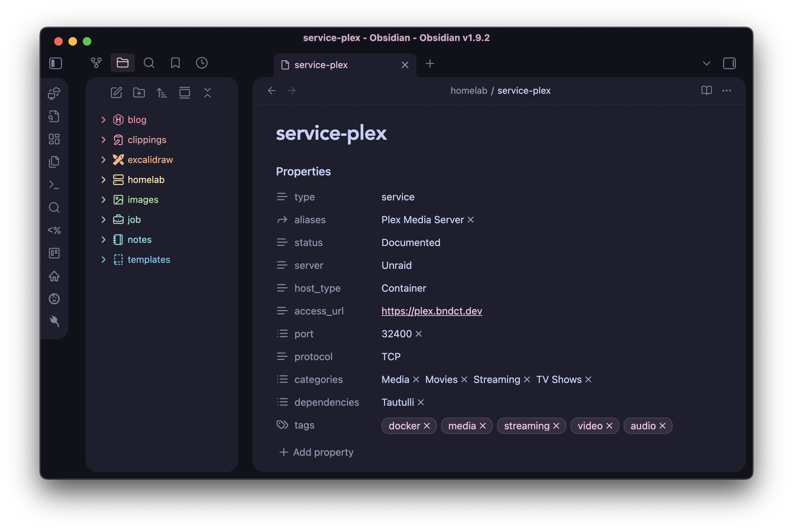Select the homelab folder name
Image resolution: width=793 pixels, height=532 pixels.
(x=146, y=180)
